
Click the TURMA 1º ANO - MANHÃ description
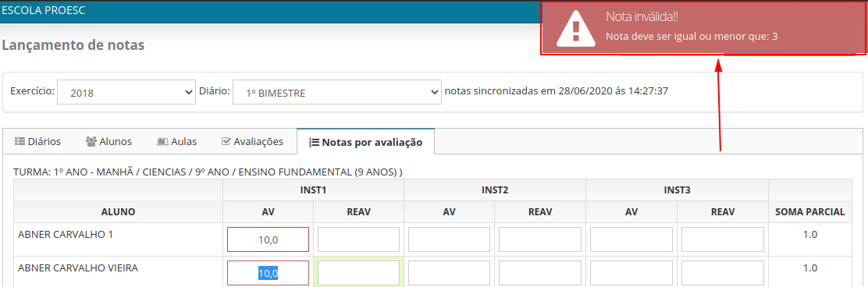(208, 172)
